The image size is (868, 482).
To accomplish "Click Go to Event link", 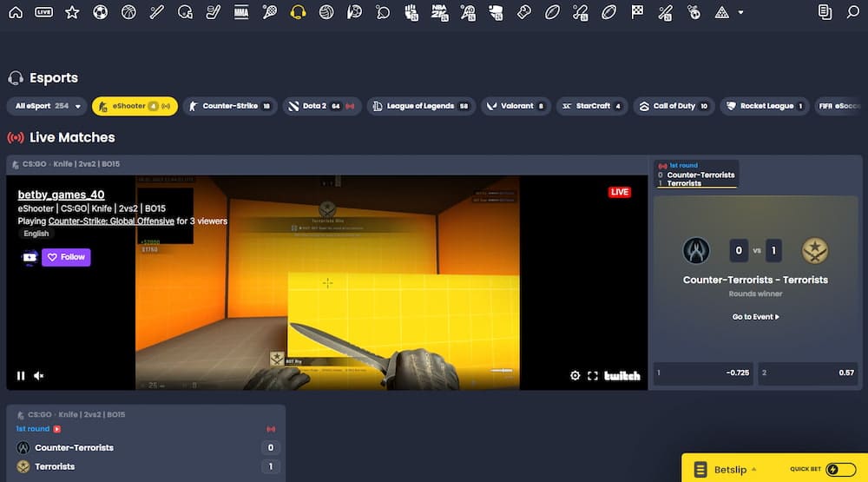I will click(x=756, y=317).
